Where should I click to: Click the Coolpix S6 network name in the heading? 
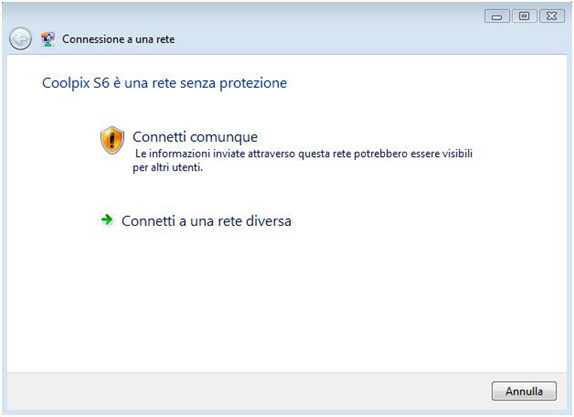(76, 83)
